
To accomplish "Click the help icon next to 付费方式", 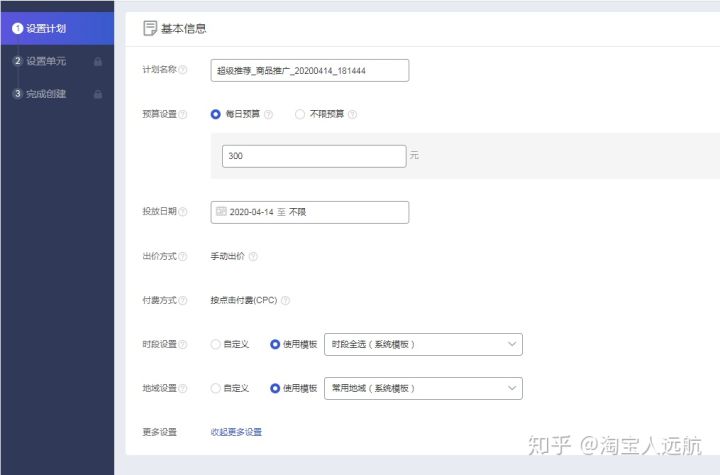I will coord(183,300).
